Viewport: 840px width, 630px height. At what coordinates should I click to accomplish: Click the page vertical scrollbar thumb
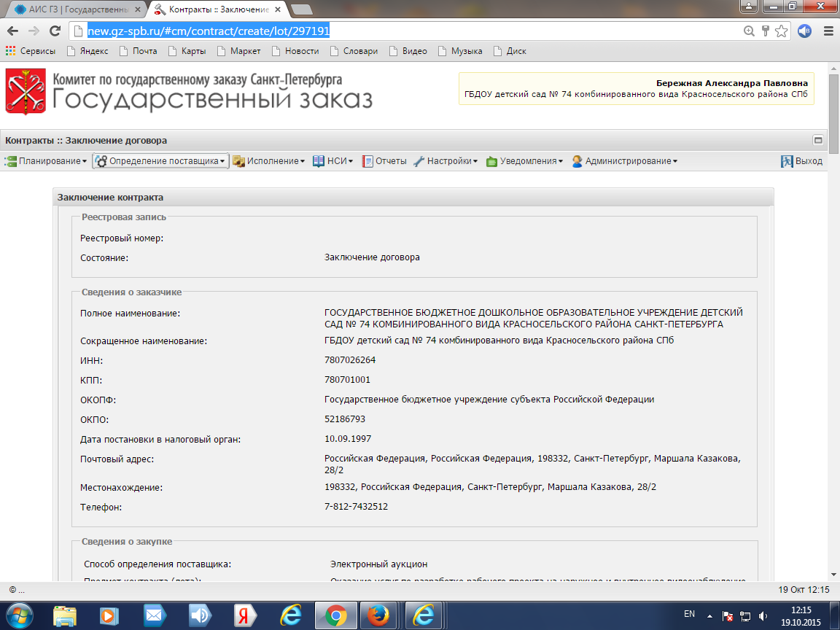tap(834, 112)
